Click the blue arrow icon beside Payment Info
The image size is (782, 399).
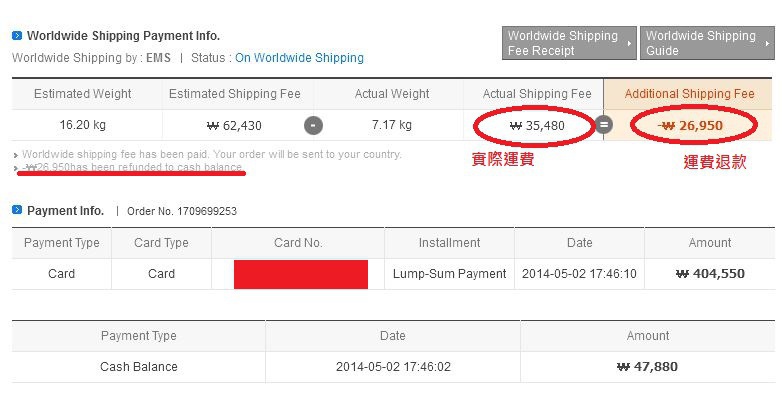point(17,210)
